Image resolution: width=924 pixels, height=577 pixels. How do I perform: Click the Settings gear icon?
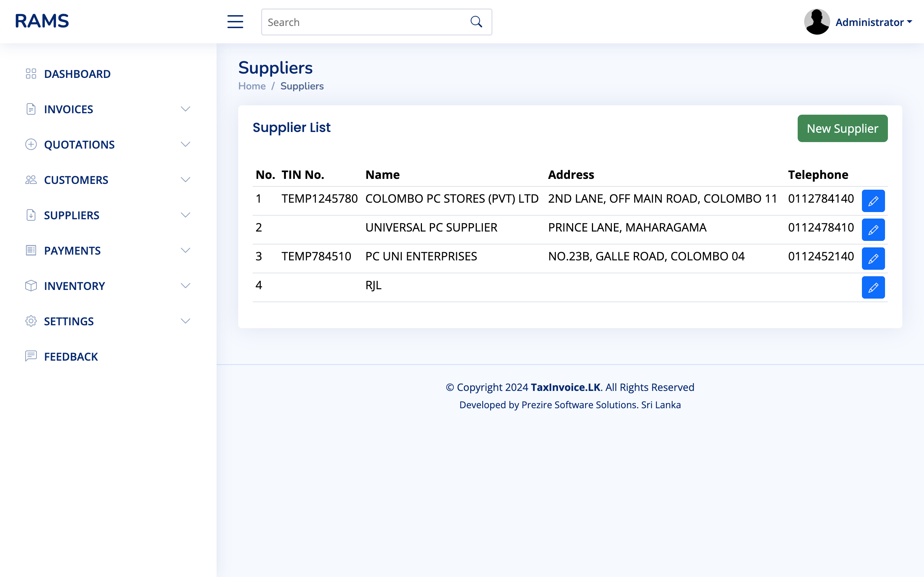tap(31, 321)
